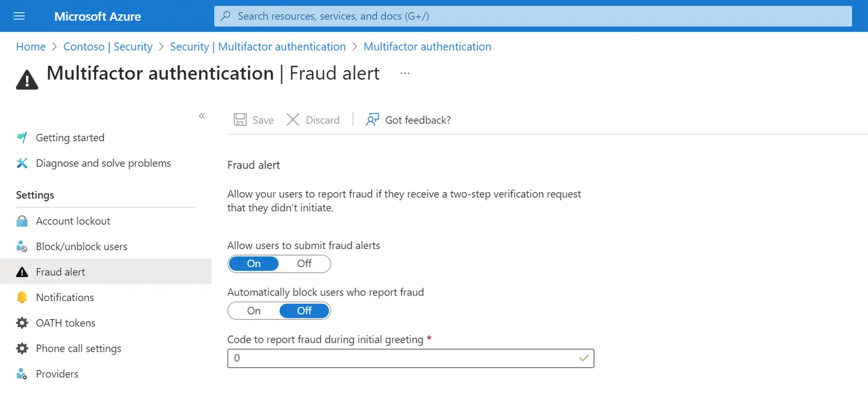Click Microsoft Azure logo text
The image size is (868, 394).
(97, 16)
